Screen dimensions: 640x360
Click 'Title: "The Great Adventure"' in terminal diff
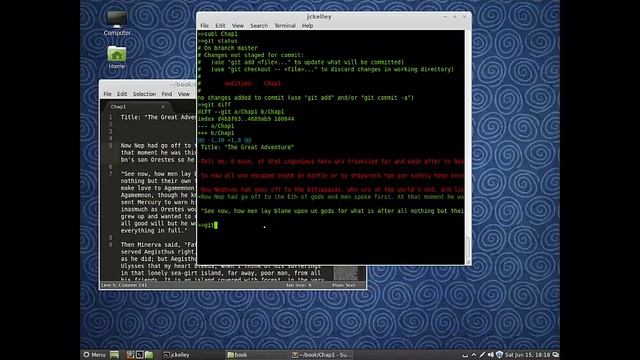(x=247, y=147)
